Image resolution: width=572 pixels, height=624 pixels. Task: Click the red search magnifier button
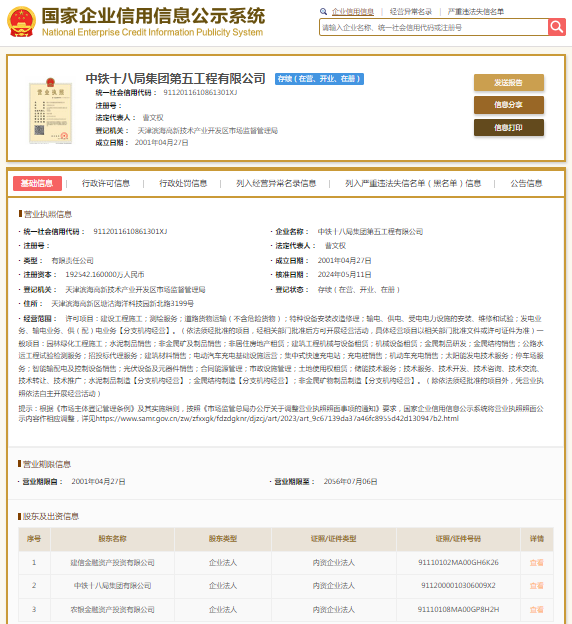(556, 27)
